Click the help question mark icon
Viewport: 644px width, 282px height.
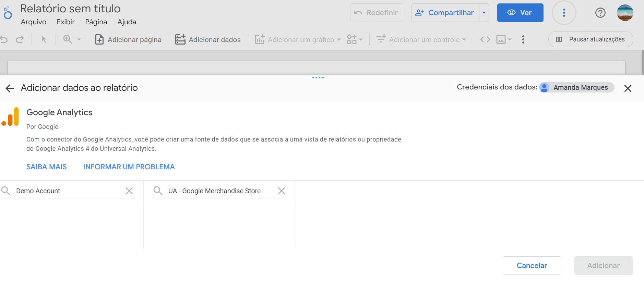[600, 13]
